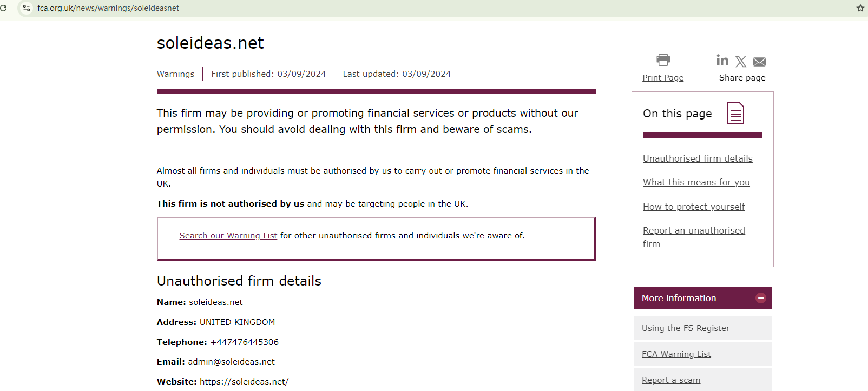Screen dimensions: 868x391
Task: Open Search our Warning List link
Action: click(x=228, y=236)
